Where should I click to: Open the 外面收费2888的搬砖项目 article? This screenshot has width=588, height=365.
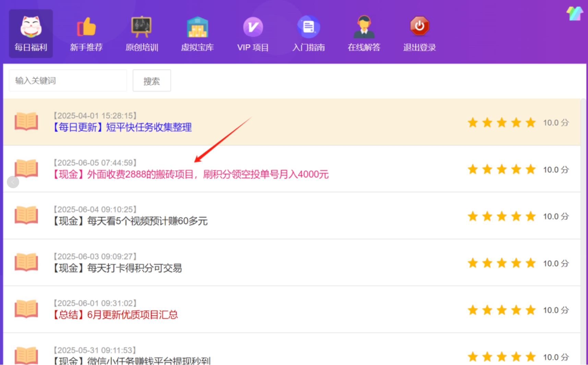tap(191, 174)
